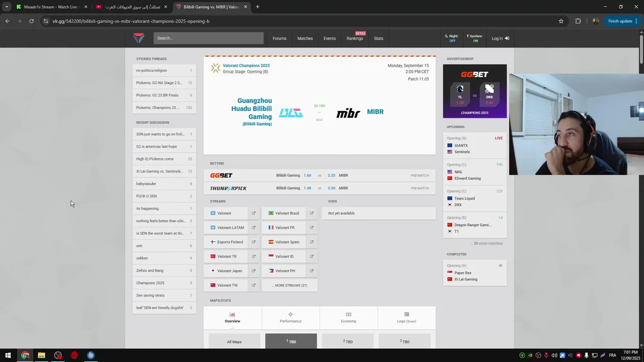Image resolution: width=644 pixels, height=362 pixels.
Task: Select the All Maps button
Action: (234, 342)
